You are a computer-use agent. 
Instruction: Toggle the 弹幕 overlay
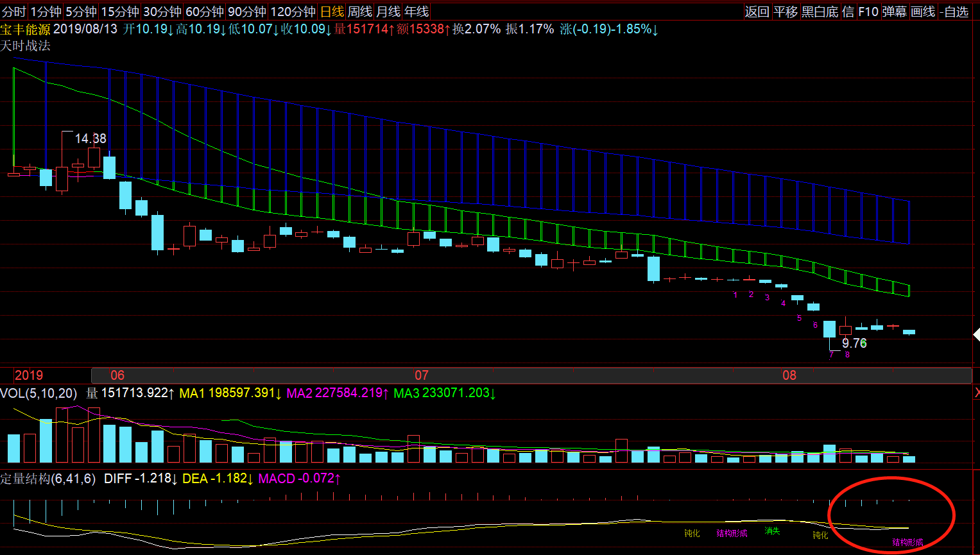coord(894,12)
